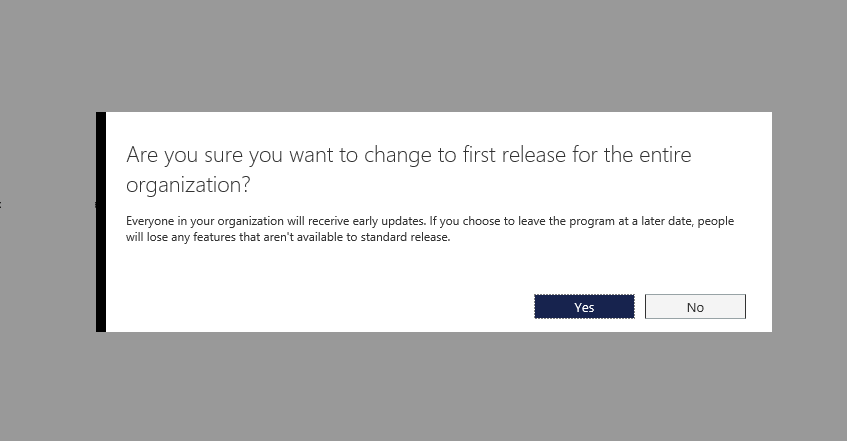Click the word "entire" in the heading
847x441 pixels.
tap(658, 156)
